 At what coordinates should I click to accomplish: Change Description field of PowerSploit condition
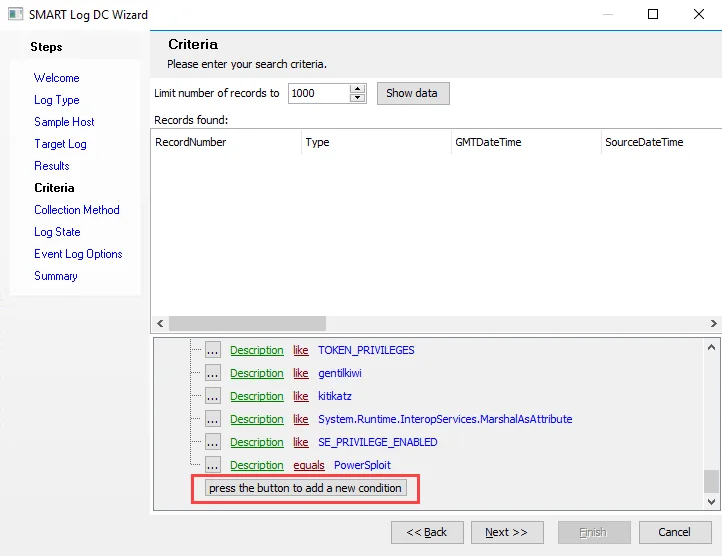(x=257, y=465)
